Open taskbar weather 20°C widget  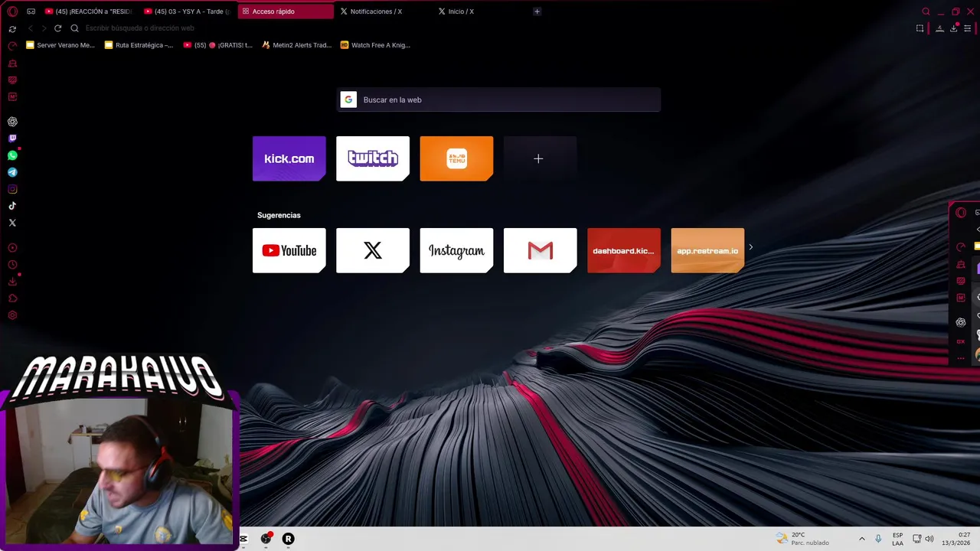tap(802, 539)
